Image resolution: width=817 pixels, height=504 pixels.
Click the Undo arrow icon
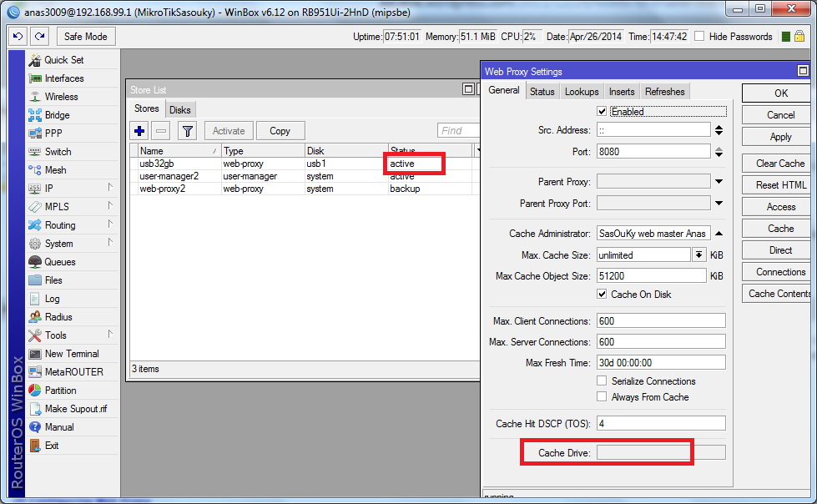[x=18, y=37]
